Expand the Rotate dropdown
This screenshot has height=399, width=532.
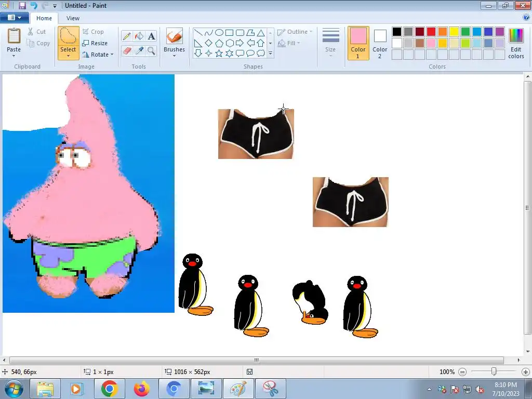(x=112, y=54)
